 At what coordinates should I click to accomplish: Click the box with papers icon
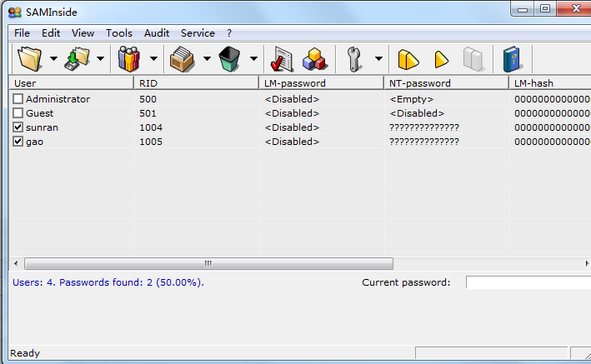pos(182,59)
